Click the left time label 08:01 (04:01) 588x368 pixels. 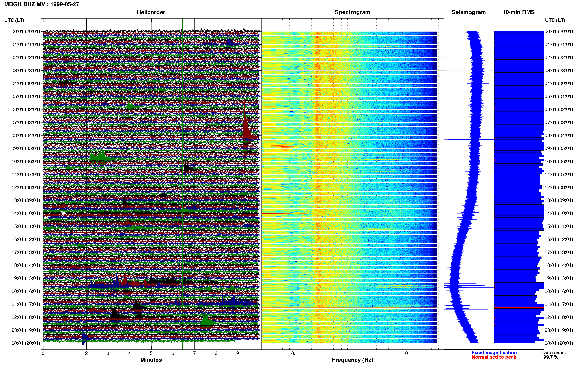point(26,135)
